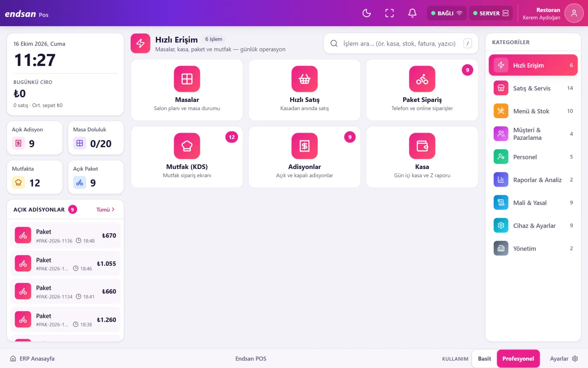588x368 pixels.
Task: Open Raporlar & Analiz category
Action: [x=533, y=180]
